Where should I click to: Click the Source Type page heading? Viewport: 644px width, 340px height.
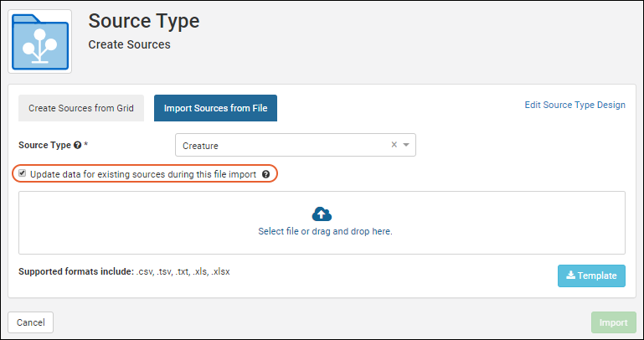click(x=144, y=21)
